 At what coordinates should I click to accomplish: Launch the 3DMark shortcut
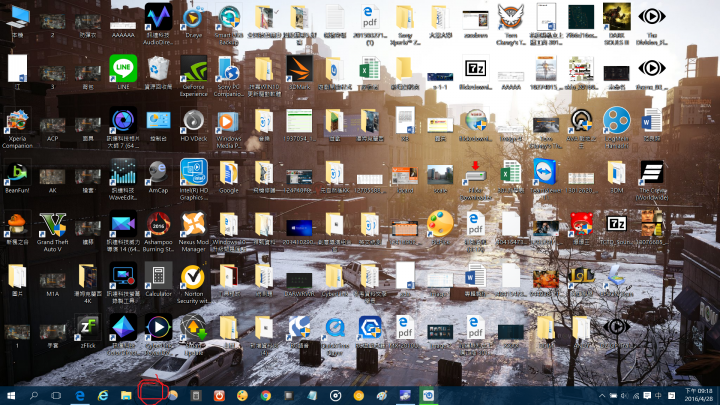point(299,72)
